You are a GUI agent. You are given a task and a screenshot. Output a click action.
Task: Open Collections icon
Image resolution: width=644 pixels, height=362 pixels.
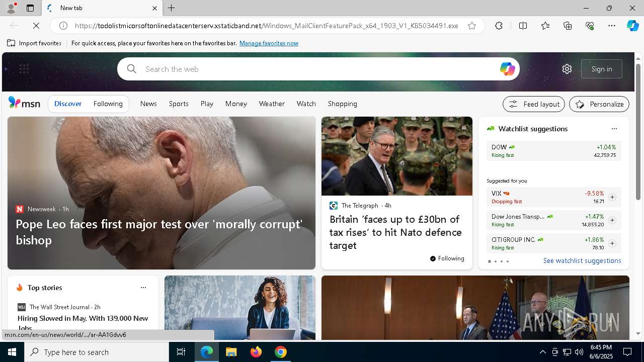click(568, 26)
